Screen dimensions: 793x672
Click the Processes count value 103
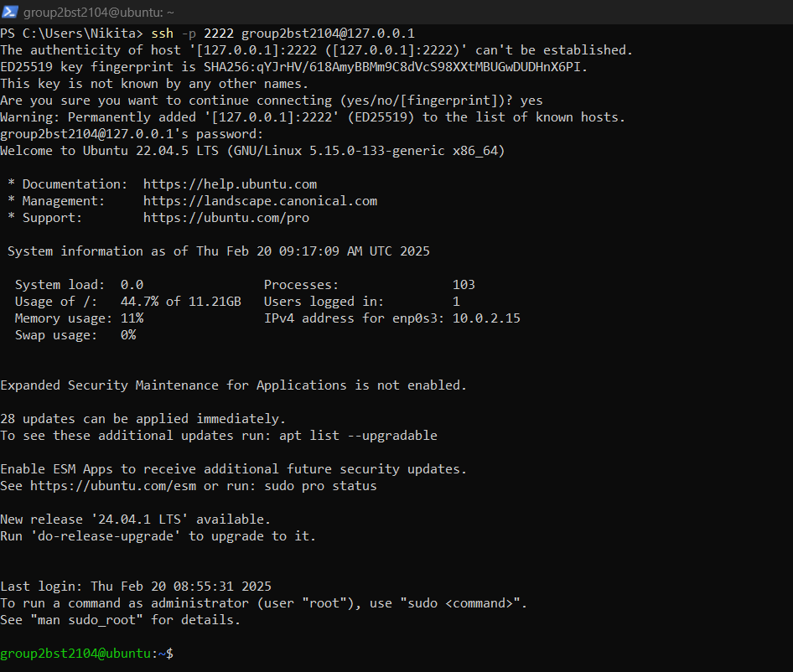click(x=464, y=285)
